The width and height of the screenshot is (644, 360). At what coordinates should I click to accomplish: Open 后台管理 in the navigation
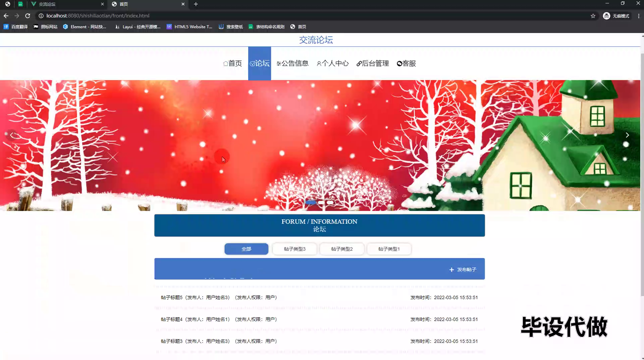tap(373, 63)
